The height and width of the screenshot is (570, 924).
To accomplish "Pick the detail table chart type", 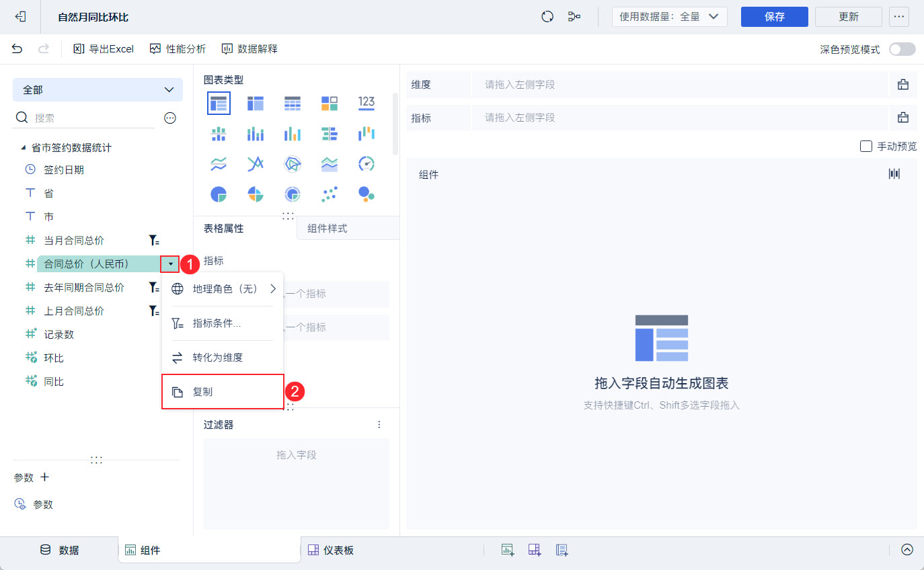I will point(293,103).
